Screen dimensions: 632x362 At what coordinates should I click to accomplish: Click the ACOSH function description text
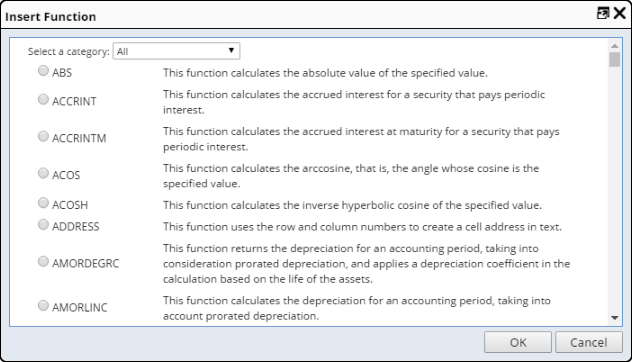tap(352, 205)
